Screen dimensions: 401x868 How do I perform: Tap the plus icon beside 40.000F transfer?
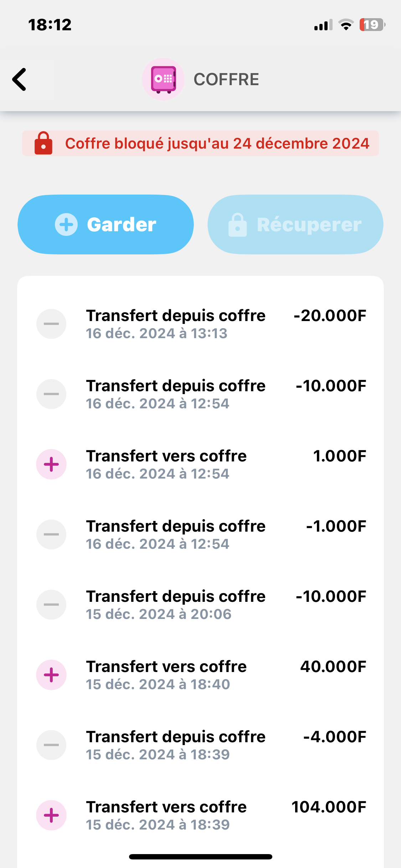[x=51, y=675]
